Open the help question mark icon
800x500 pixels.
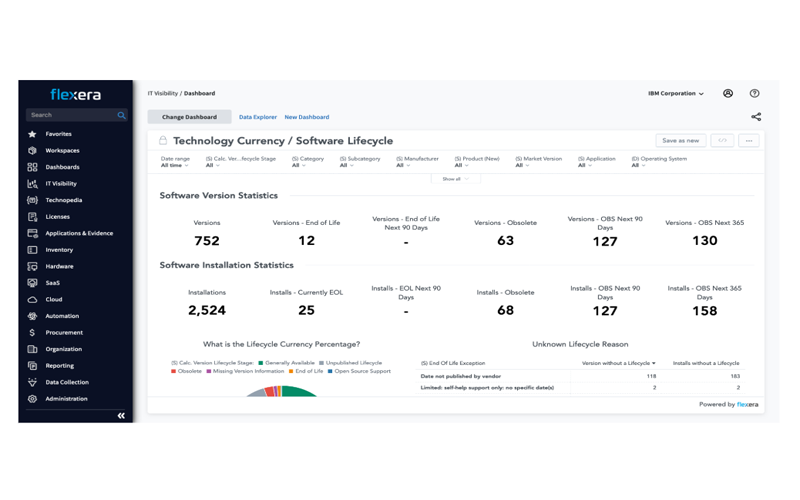coord(754,93)
